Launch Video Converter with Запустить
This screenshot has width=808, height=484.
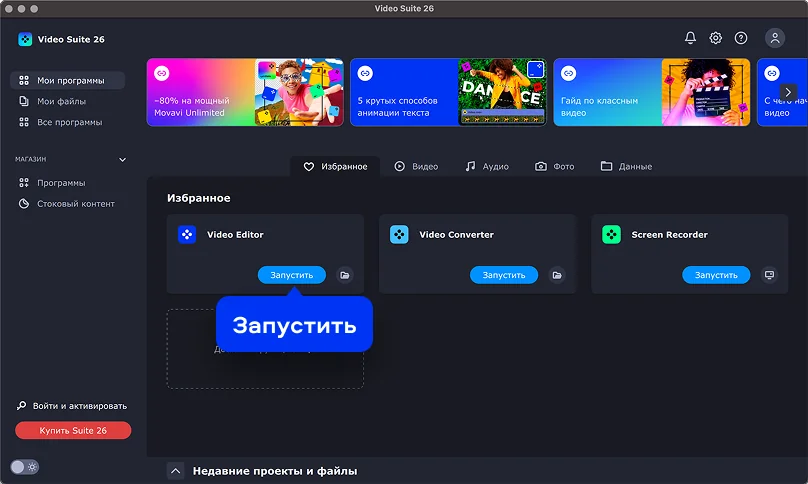point(504,275)
